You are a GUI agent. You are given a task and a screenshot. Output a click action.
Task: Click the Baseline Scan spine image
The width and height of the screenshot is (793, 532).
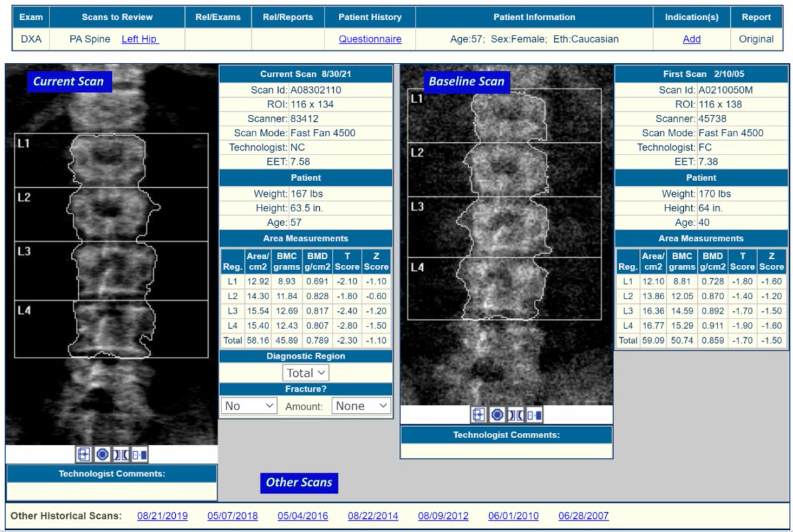tap(506, 235)
